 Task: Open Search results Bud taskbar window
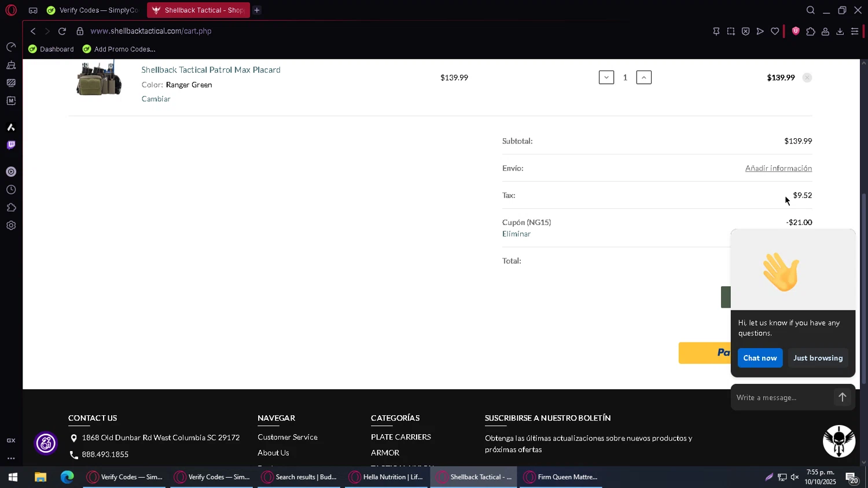click(299, 477)
